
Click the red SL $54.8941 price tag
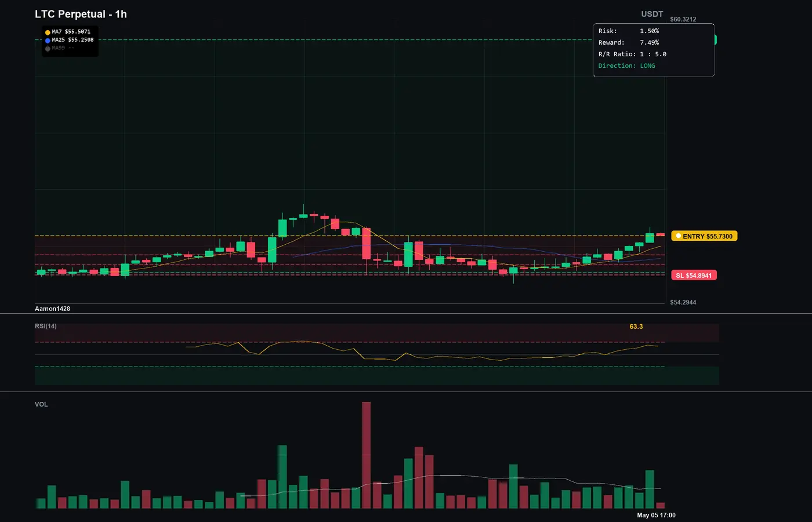coord(694,275)
